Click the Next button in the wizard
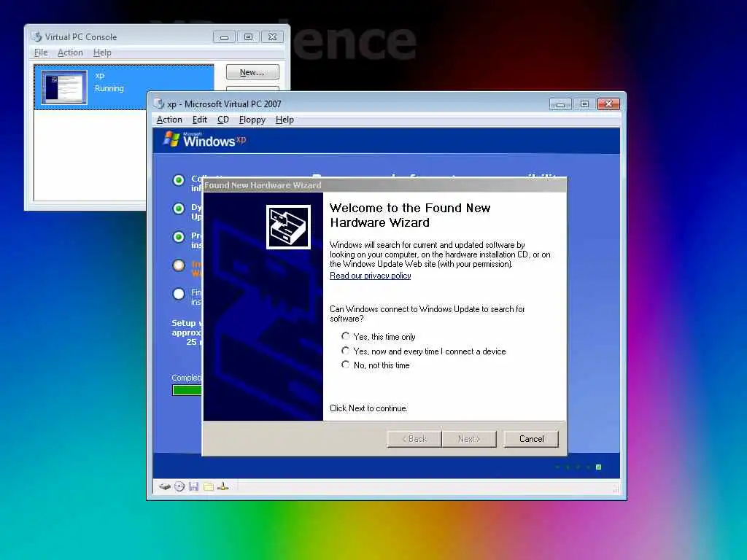The width and height of the screenshot is (747, 560). [x=469, y=438]
